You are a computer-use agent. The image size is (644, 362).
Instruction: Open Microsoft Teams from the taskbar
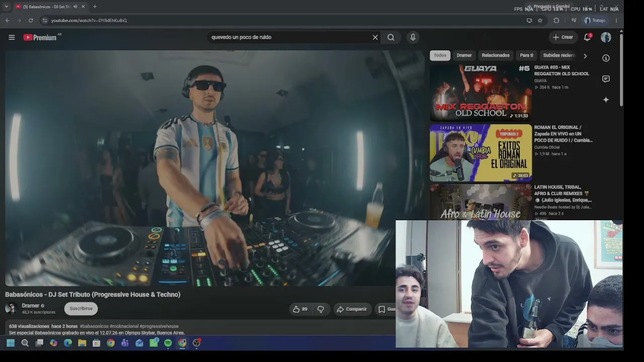[x=125, y=343]
